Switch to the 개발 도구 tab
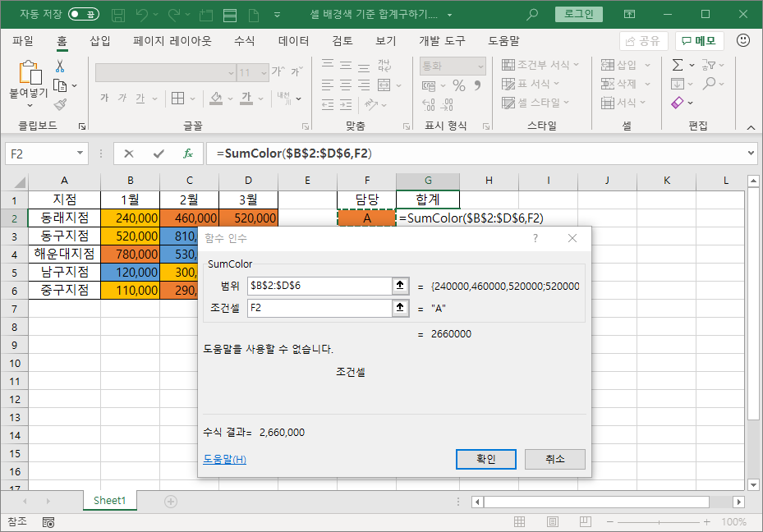Viewport: 763px width, 532px height. tap(442, 41)
